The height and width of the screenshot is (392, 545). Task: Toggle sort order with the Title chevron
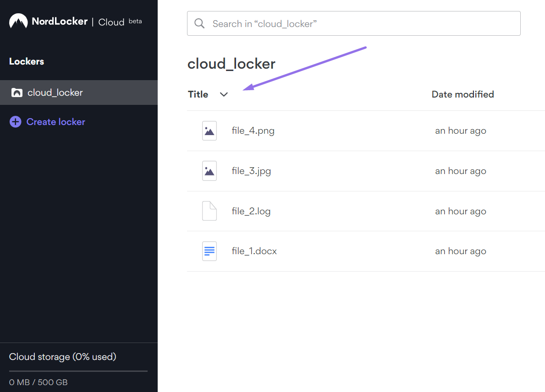(x=224, y=94)
